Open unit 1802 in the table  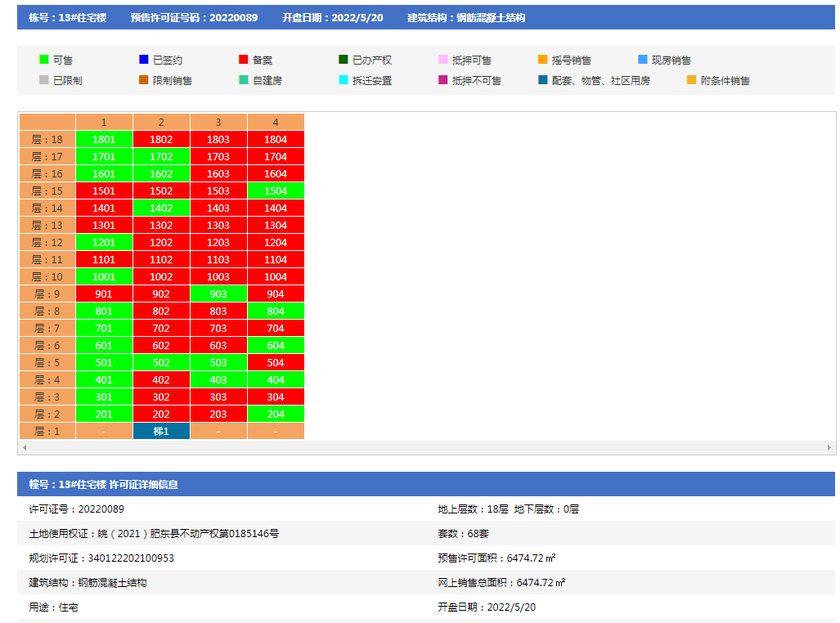(161, 139)
